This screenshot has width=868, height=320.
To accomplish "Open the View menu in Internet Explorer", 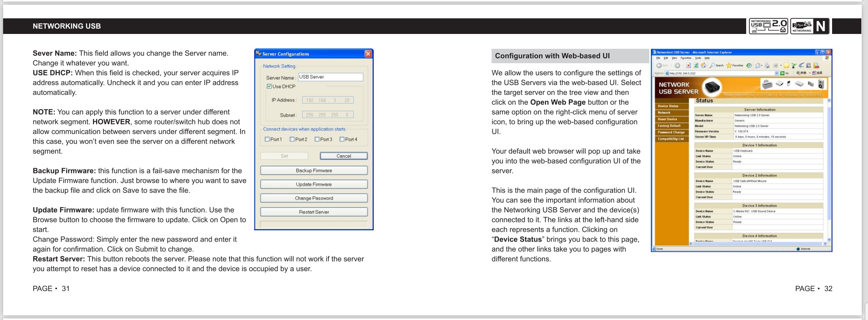I will click(x=674, y=58).
